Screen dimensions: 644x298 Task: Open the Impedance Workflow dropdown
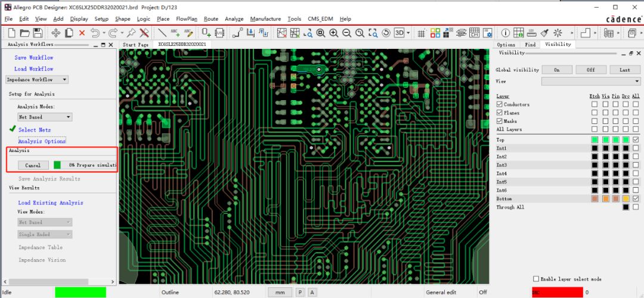[x=37, y=80]
